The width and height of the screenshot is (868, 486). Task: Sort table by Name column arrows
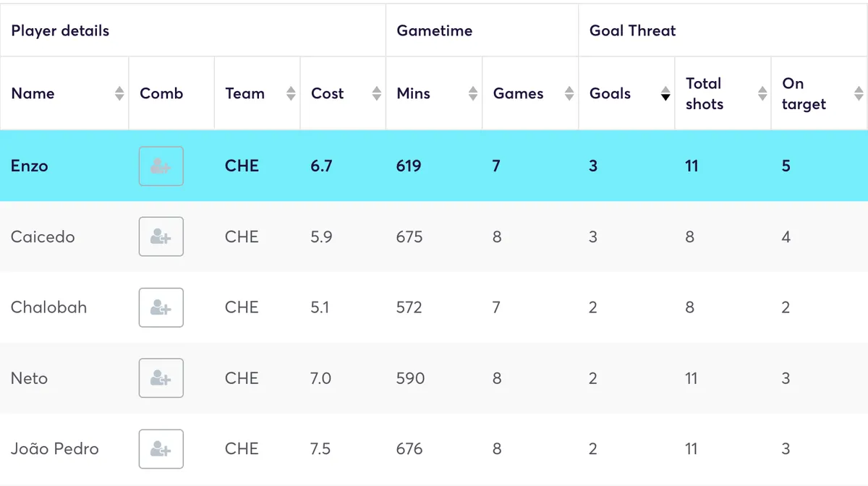click(119, 93)
